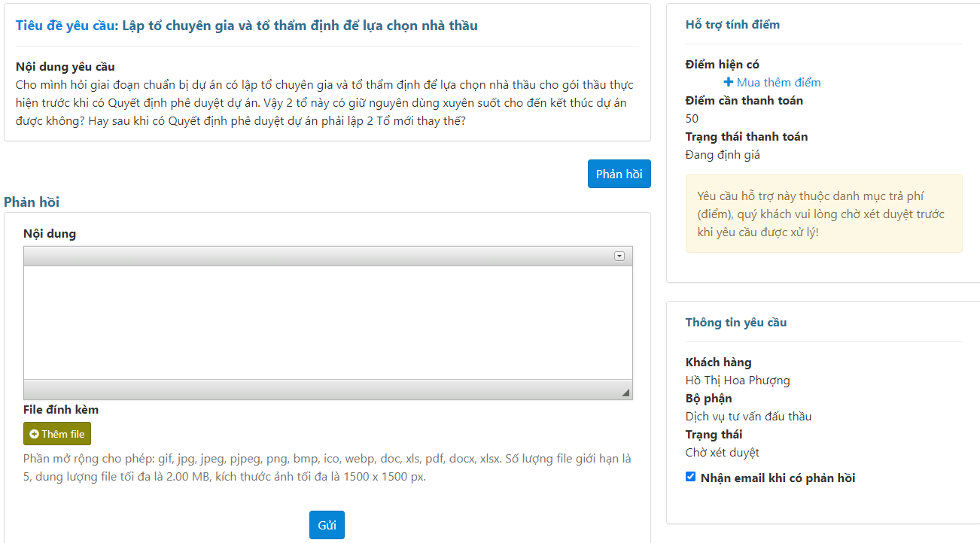980x543 pixels.
Task: Send the reply with Gửi button
Action: tap(327, 525)
